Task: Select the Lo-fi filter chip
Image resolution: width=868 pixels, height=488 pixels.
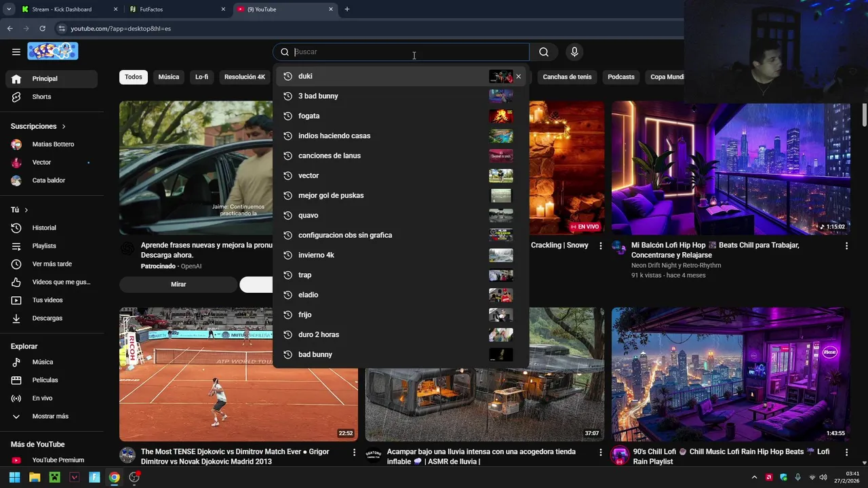Action: tap(202, 77)
